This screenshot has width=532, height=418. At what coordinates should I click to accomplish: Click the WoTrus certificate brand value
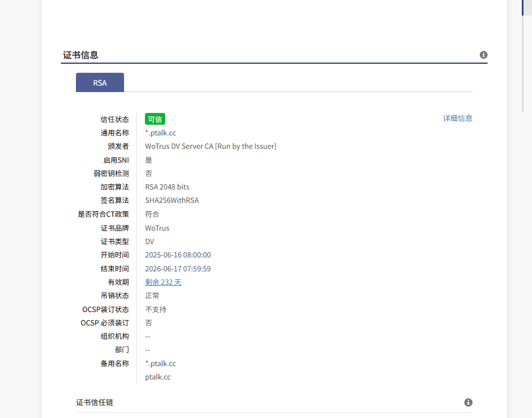[x=157, y=228]
